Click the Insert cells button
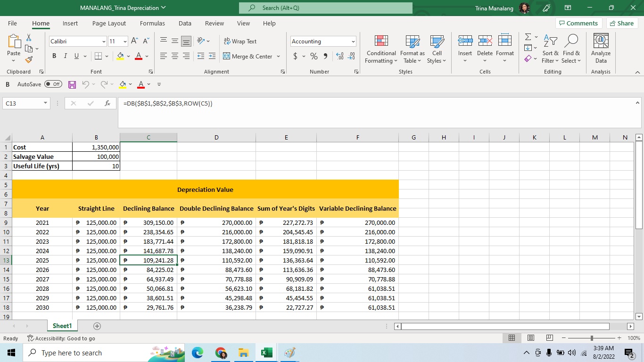This screenshot has height=362, width=644. [465, 49]
